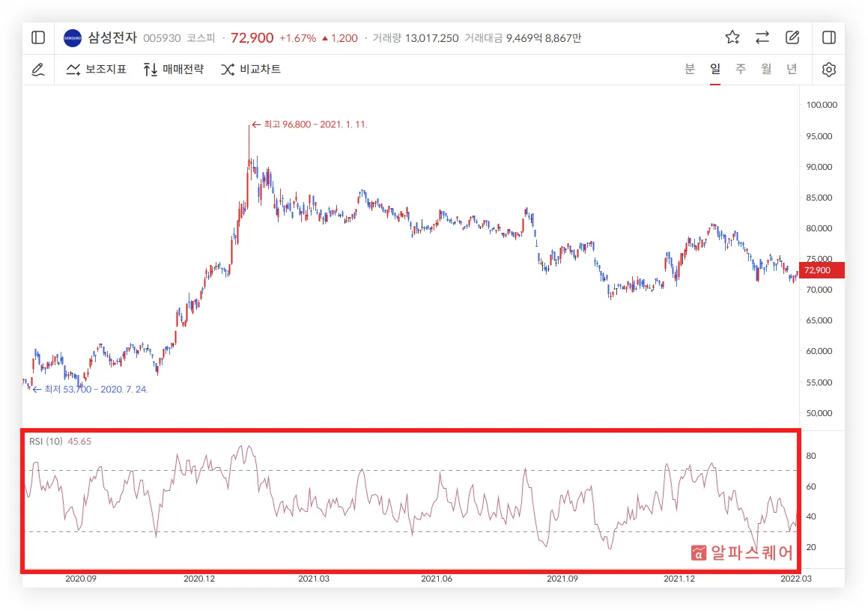Click the 100,000 price axis label
868x610 pixels.
(822, 105)
